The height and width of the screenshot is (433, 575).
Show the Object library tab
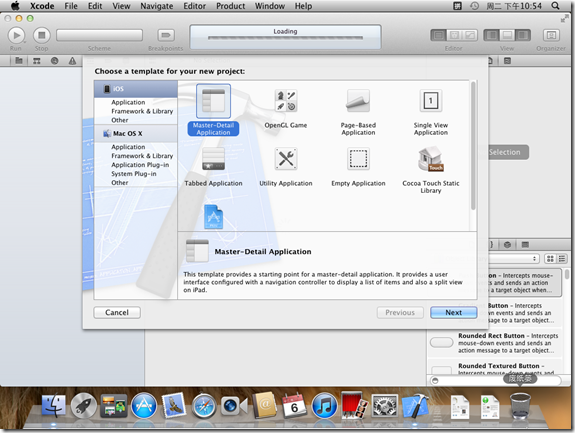[507, 245]
